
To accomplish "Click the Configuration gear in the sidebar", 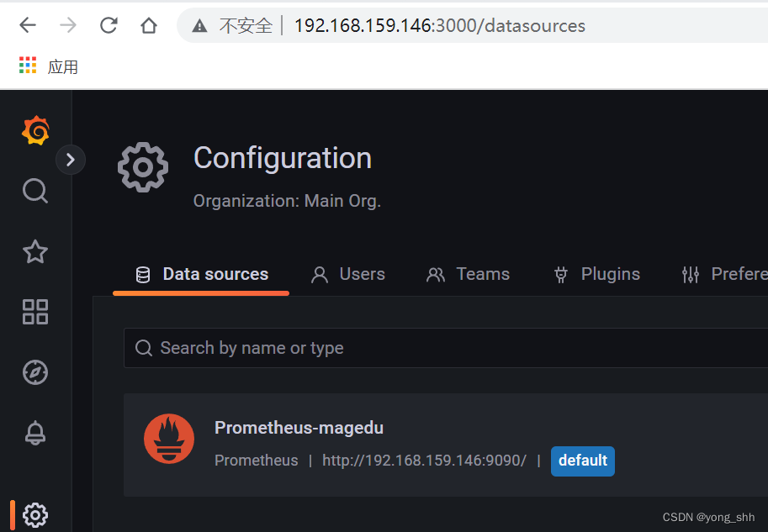I will [x=34, y=514].
